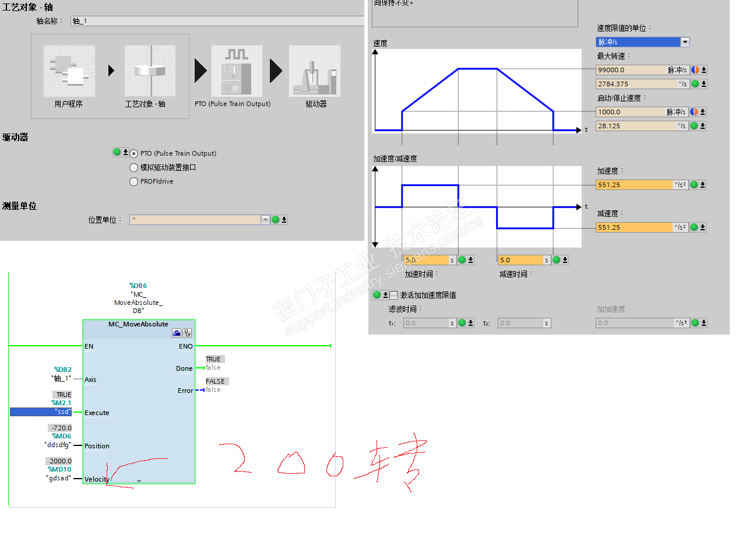Click download arrow before 激活加加速度限值 checkbox
Screen dimensions: 756x534
point(385,295)
